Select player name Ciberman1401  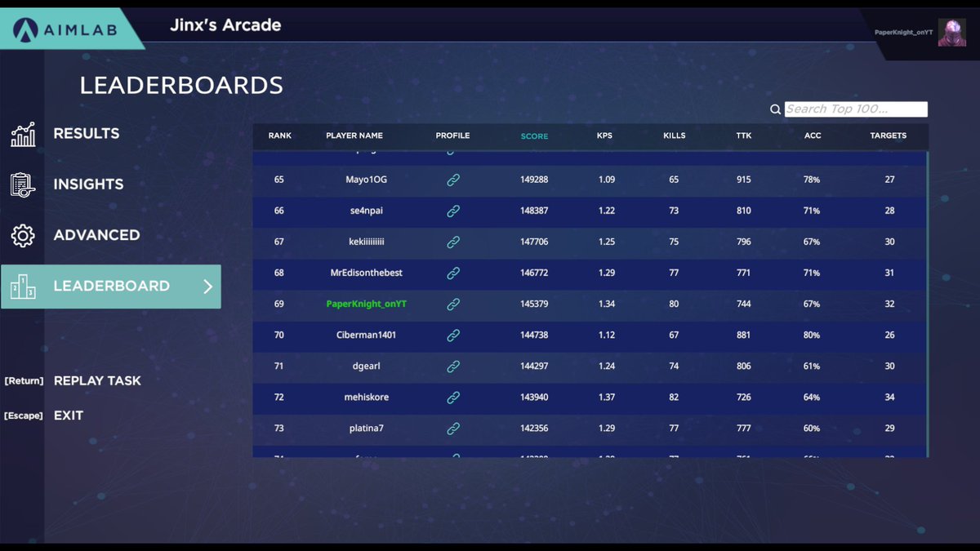[365, 335]
